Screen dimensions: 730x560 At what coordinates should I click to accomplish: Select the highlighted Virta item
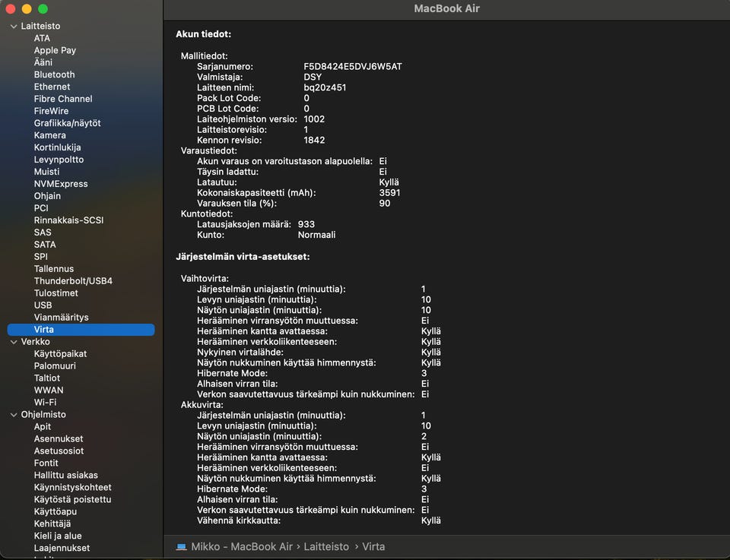(43, 330)
